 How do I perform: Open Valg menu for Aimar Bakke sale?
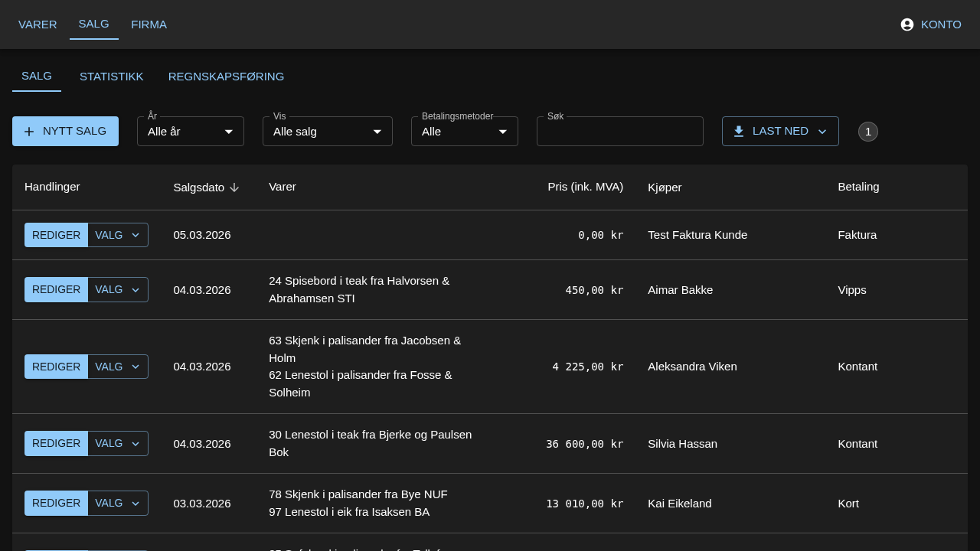point(118,290)
